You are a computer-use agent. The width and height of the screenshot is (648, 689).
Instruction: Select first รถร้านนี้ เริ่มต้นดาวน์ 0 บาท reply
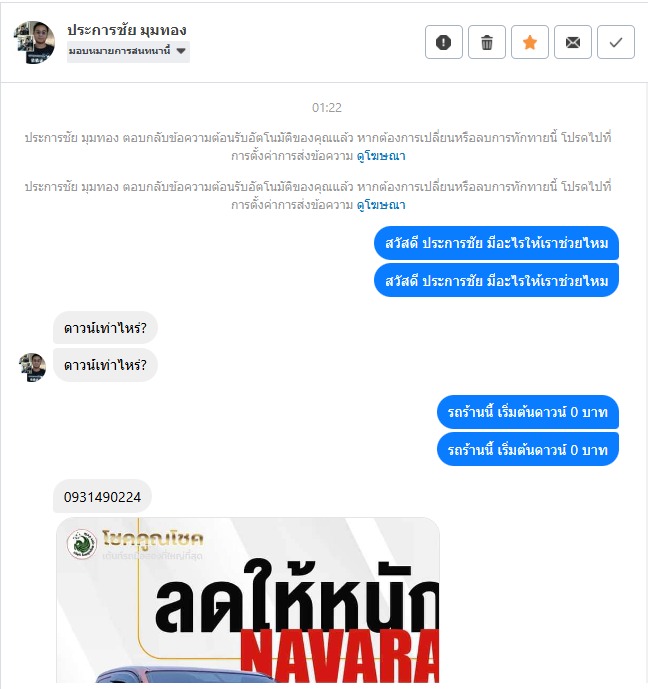tap(528, 412)
